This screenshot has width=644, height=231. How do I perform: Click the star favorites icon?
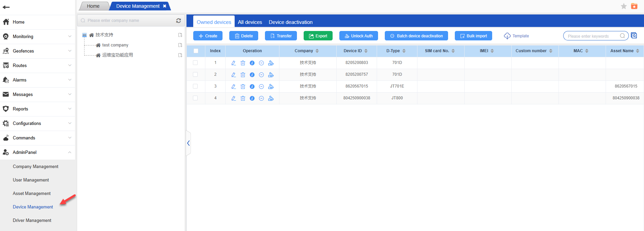tap(623, 6)
